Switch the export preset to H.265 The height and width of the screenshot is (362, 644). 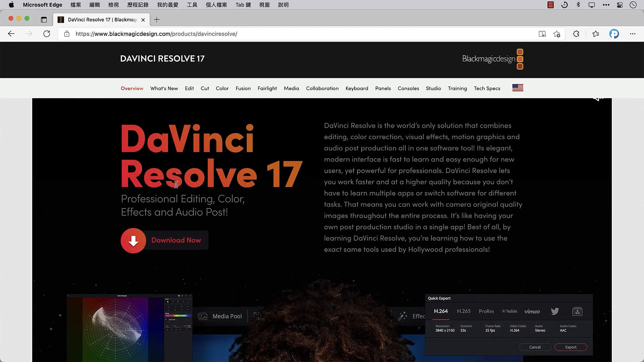point(464,311)
